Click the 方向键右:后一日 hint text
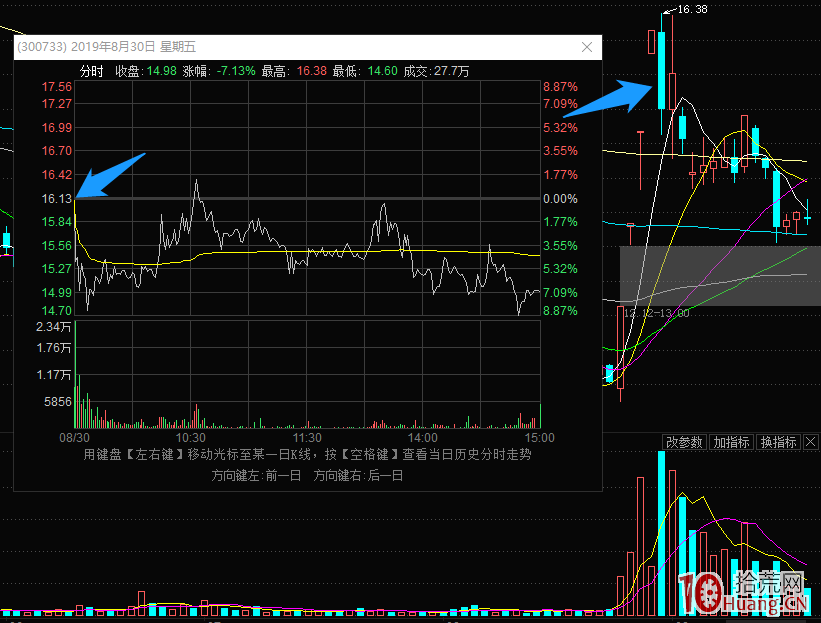Viewport: 821px width, 623px height. [x=358, y=475]
